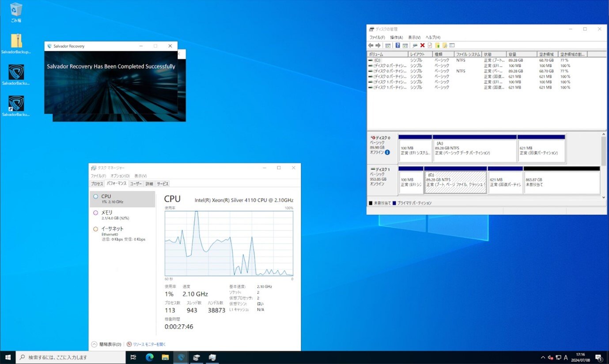This screenshot has width=609, height=364.
Task: Click the IME 'A' input mode indicator
Action: 566,357
